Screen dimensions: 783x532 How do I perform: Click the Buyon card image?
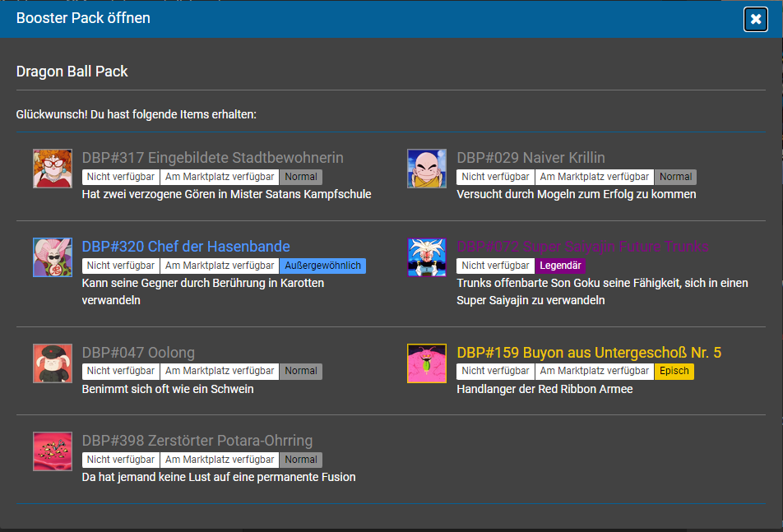point(427,363)
